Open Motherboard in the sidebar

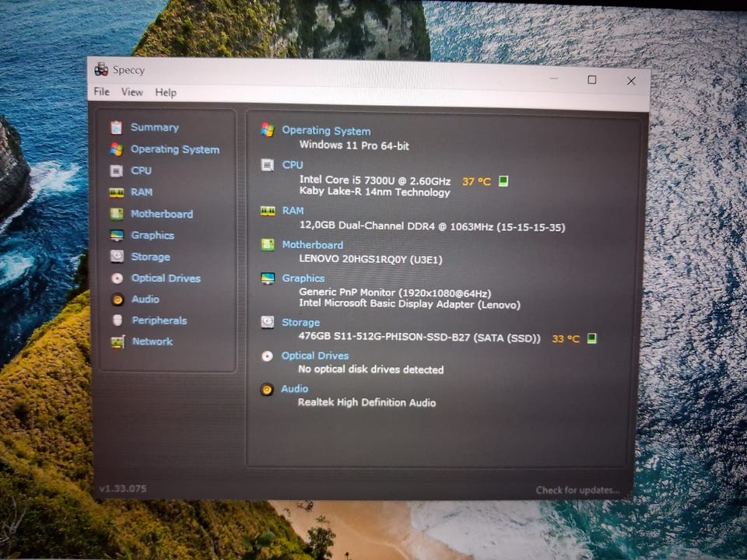pos(162,215)
